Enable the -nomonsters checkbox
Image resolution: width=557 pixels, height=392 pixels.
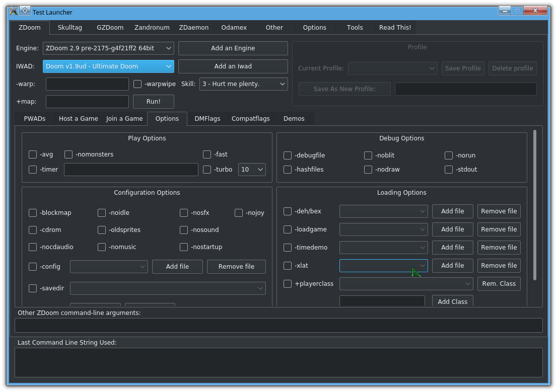coord(68,154)
